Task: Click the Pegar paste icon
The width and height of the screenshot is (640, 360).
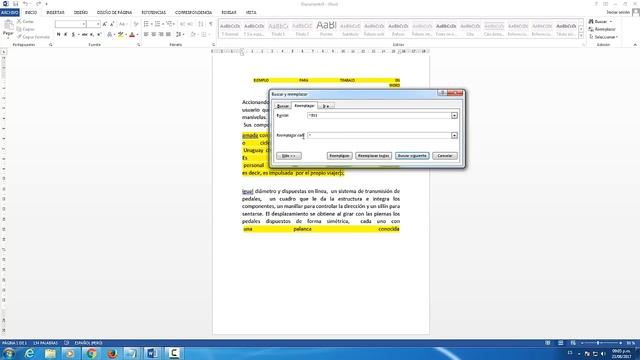Action: click(x=8, y=25)
